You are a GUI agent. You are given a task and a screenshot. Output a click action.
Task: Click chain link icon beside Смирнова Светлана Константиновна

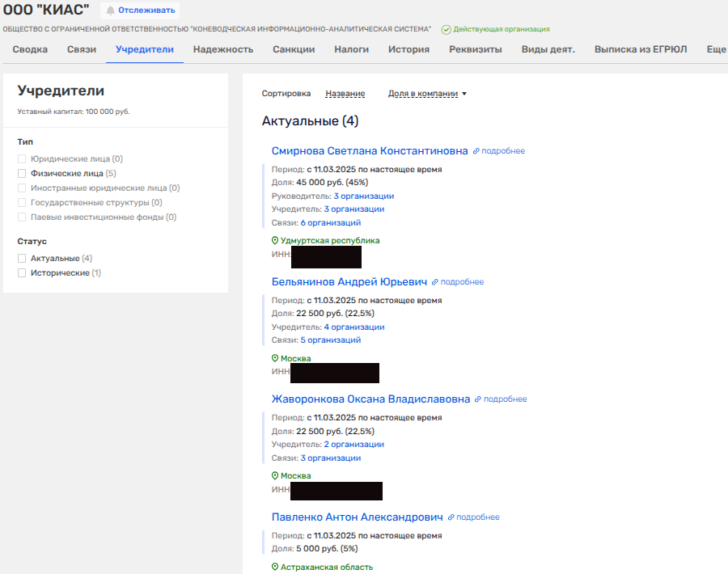476,151
